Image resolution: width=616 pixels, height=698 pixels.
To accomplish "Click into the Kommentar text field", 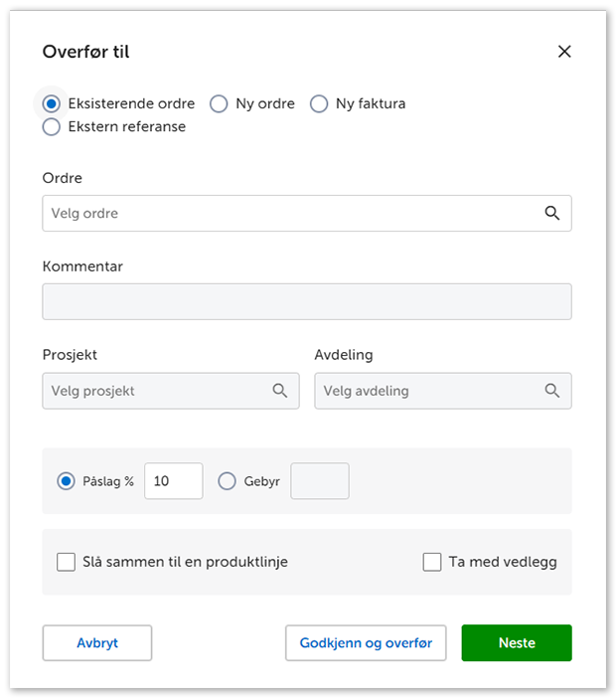I will pos(306,301).
